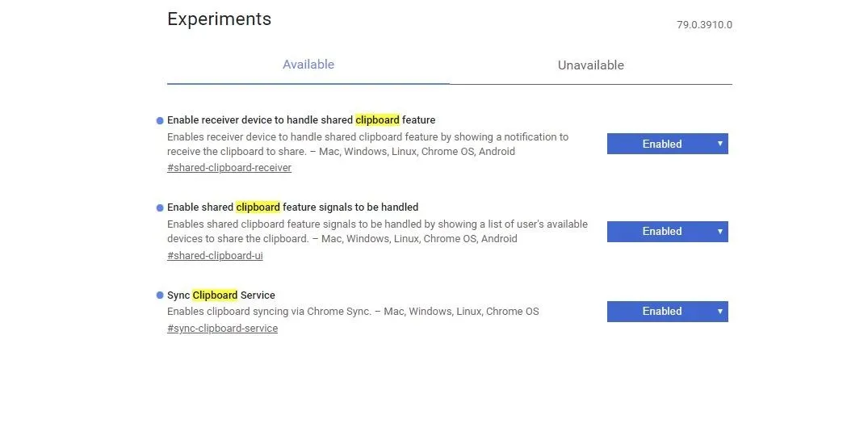Click blue dot beside Sync Clipboard Service

pos(160,295)
